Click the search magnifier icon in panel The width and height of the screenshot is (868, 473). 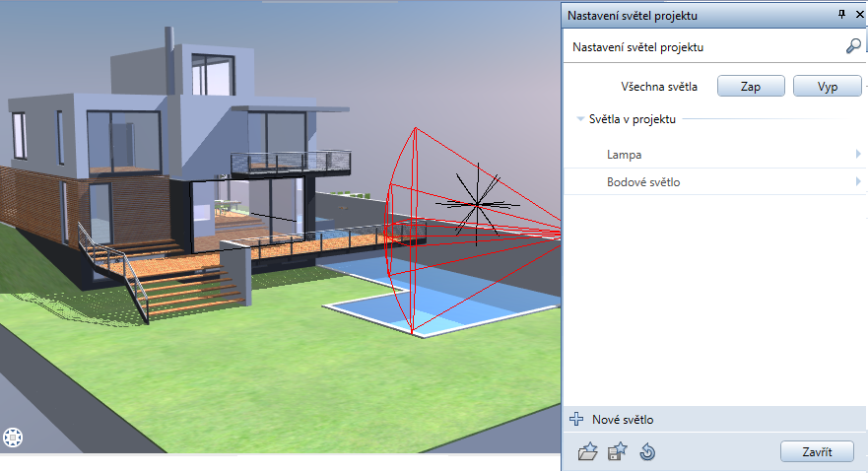853,46
